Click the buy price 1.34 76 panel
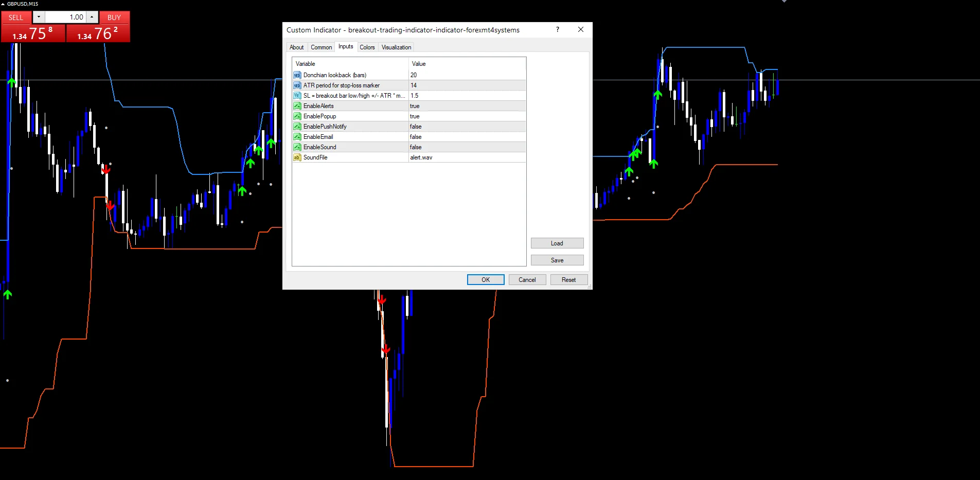 [98, 33]
